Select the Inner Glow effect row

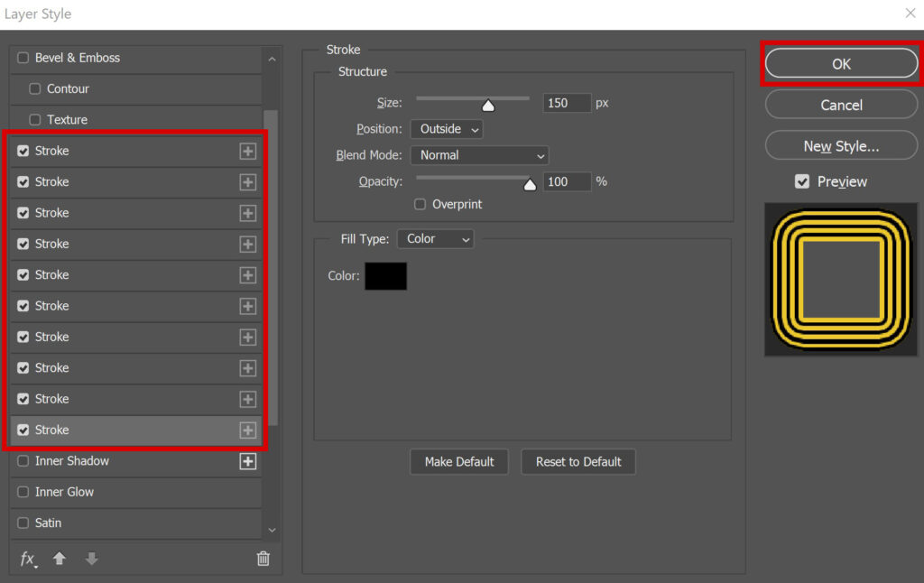tap(136, 492)
